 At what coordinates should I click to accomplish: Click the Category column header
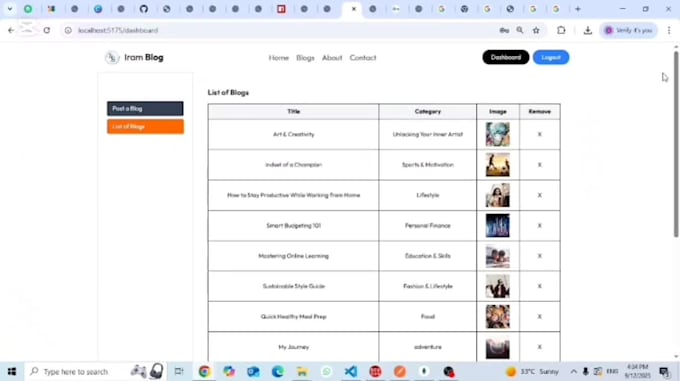click(x=428, y=111)
